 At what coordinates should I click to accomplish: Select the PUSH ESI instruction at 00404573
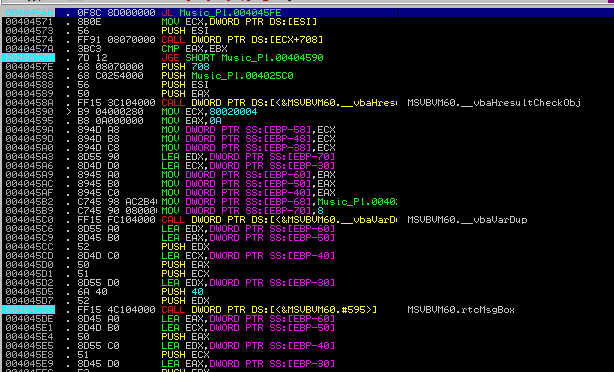185,31
